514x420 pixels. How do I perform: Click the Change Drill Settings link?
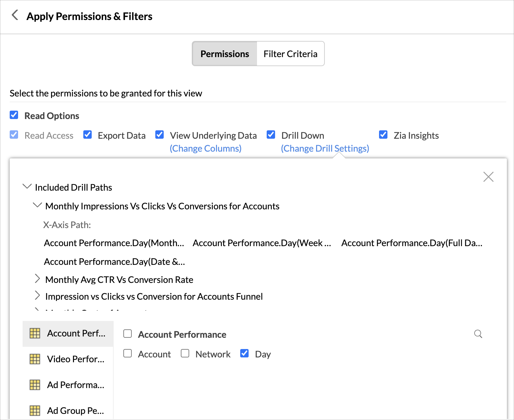pyautogui.click(x=325, y=148)
